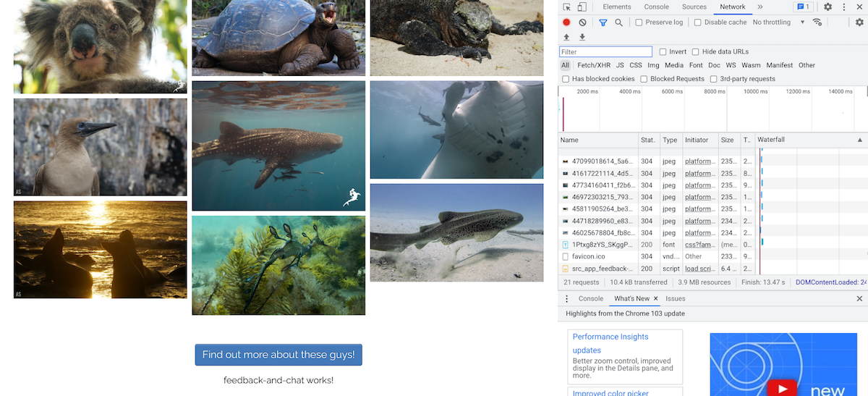The height and width of the screenshot is (396, 868).
Task: Open network search with magnifier icon
Action: pyautogui.click(x=618, y=22)
